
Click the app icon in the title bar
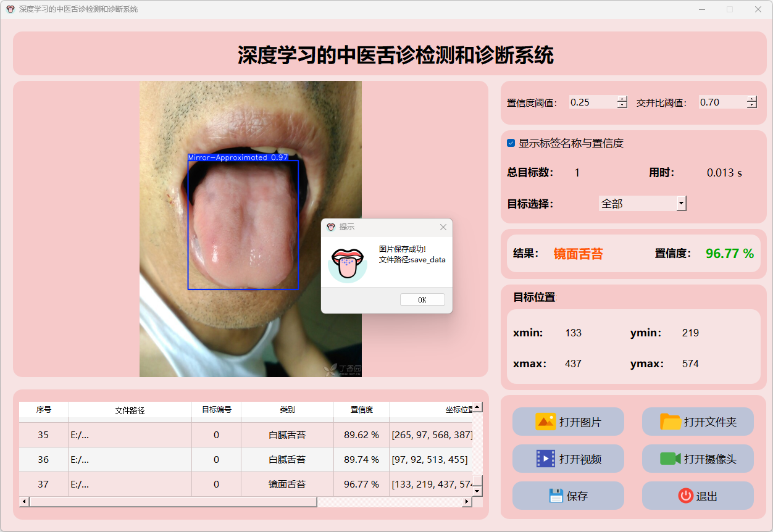pos(10,9)
